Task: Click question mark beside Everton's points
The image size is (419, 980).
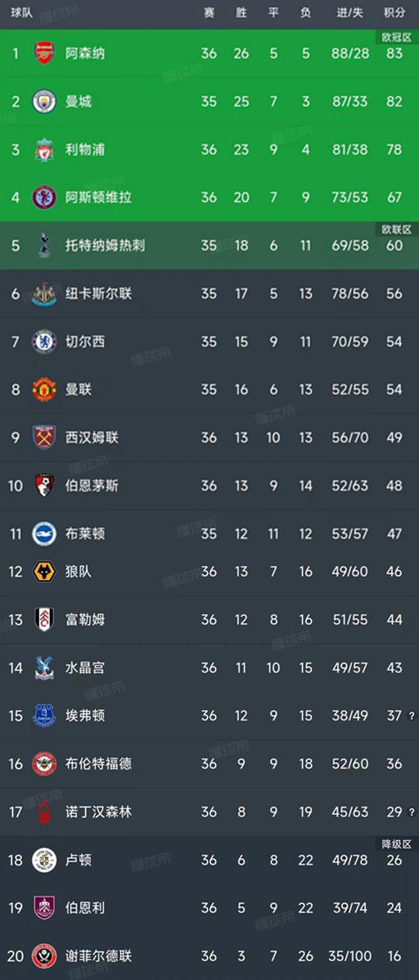Action: coord(412,716)
